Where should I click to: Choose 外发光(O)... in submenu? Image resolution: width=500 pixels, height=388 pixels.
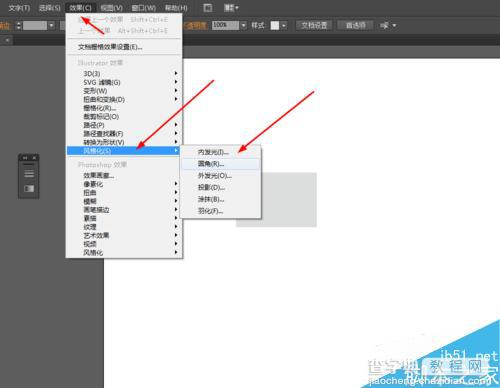220,176
